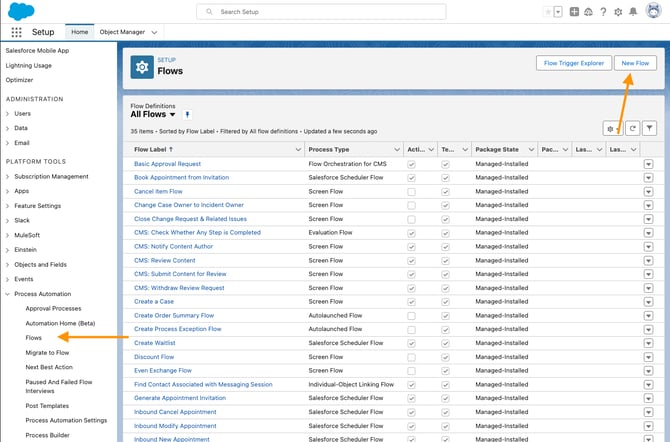The height and width of the screenshot is (442, 670).
Task: Pin the All Flows list view
Action: coord(187,115)
